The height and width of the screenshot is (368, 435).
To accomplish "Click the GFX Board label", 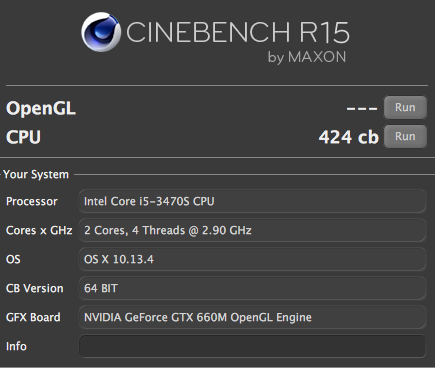I will 33,317.
